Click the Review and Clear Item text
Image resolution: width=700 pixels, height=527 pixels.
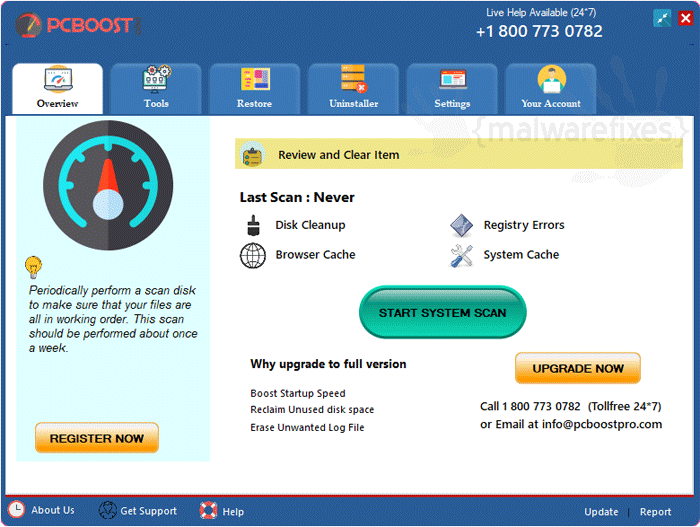coord(339,155)
